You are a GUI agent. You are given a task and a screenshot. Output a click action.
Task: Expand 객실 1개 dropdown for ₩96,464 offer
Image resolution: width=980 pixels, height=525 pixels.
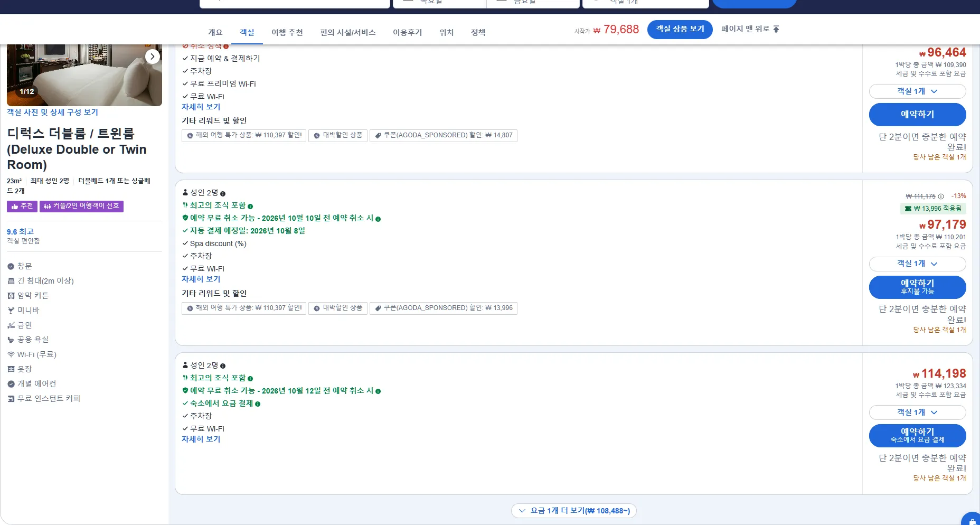click(x=917, y=91)
